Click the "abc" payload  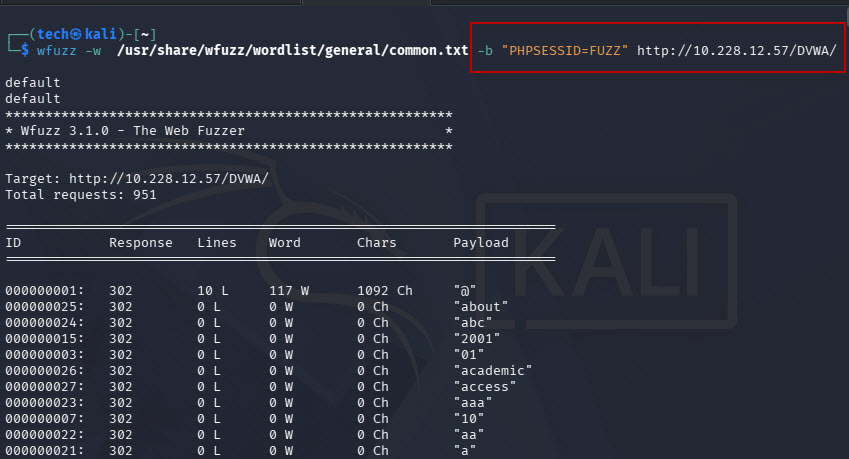click(473, 323)
